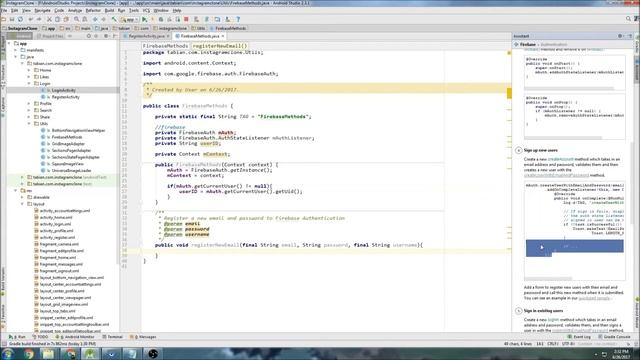Collapse the Utils package
The width and height of the screenshot is (640, 360).
point(29,124)
